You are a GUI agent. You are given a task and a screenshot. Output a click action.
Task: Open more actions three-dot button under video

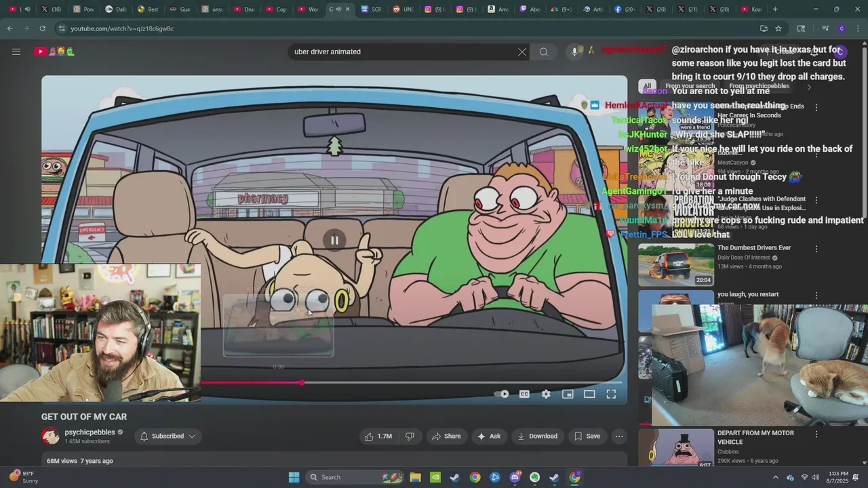[619, 436]
